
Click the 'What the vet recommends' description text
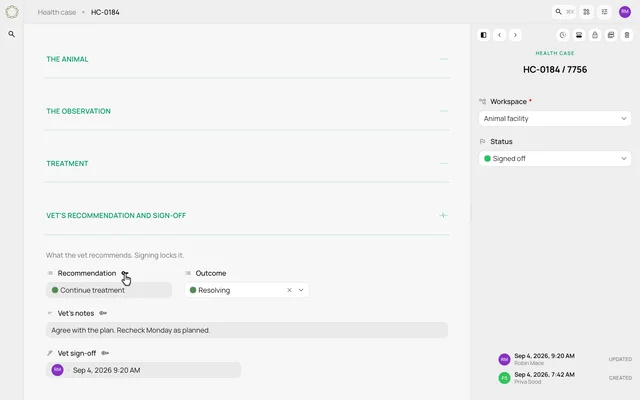point(115,256)
